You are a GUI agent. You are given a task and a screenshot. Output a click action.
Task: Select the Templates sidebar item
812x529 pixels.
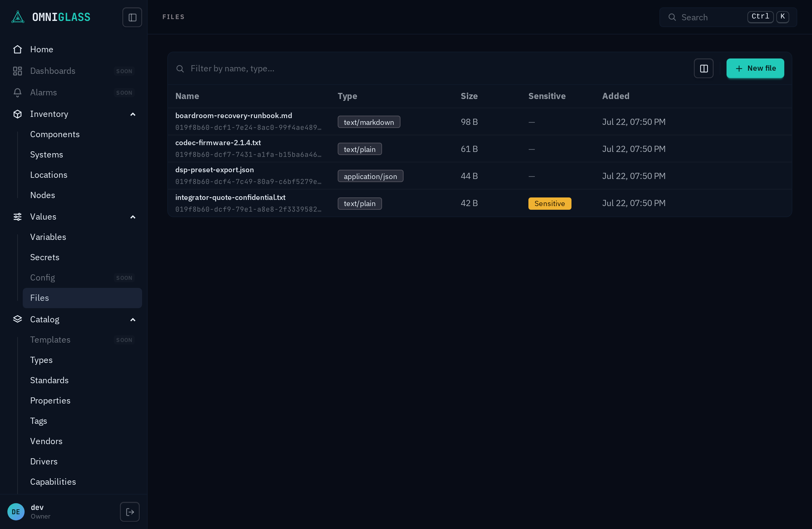(82, 340)
